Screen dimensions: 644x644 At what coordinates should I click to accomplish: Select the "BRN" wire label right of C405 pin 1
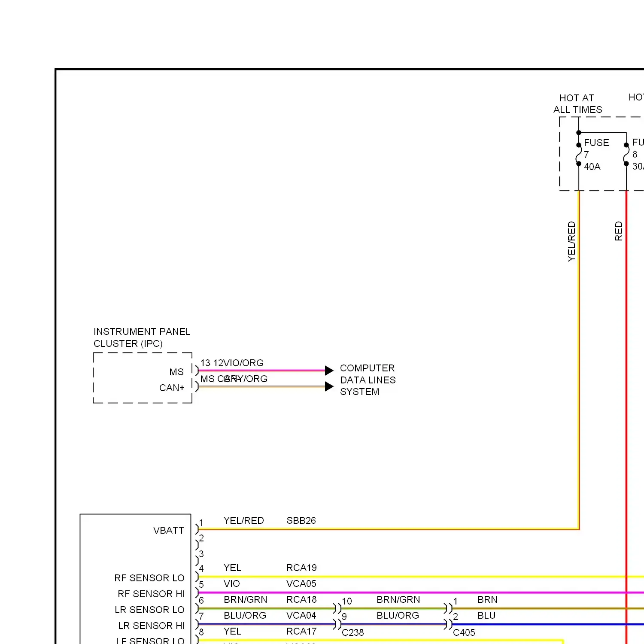tap(487, 599)
